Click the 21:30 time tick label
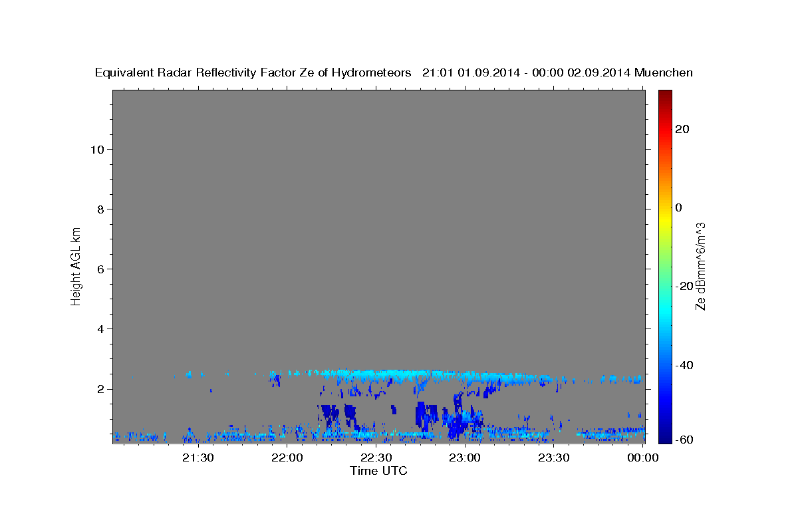 198,458
